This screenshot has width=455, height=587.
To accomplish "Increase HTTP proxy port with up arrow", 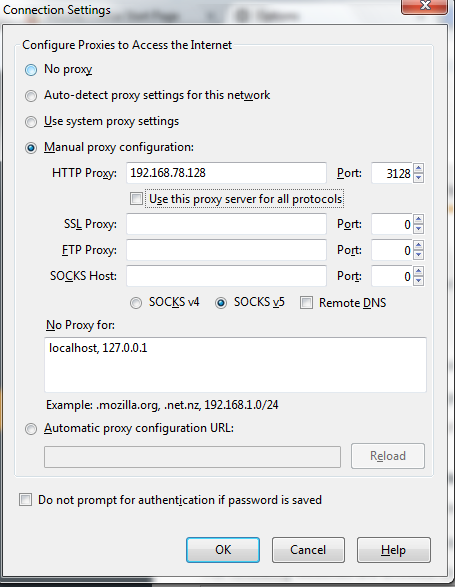I will (x=419, y=168).
